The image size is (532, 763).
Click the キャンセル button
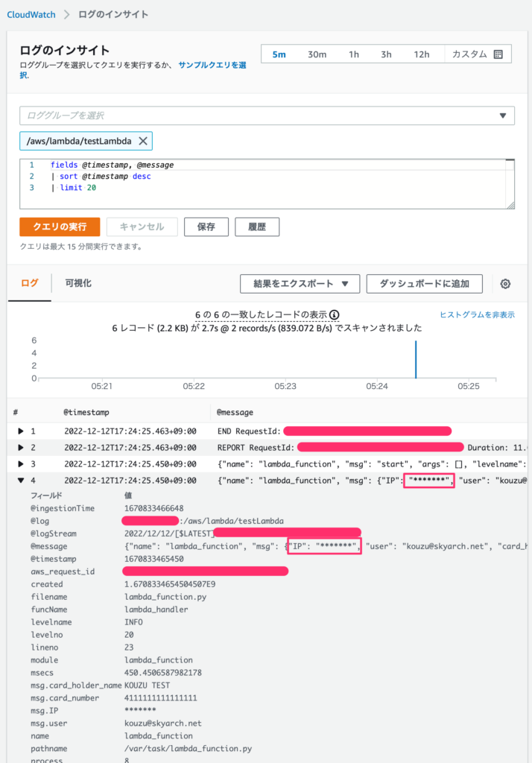pos(142,227)
